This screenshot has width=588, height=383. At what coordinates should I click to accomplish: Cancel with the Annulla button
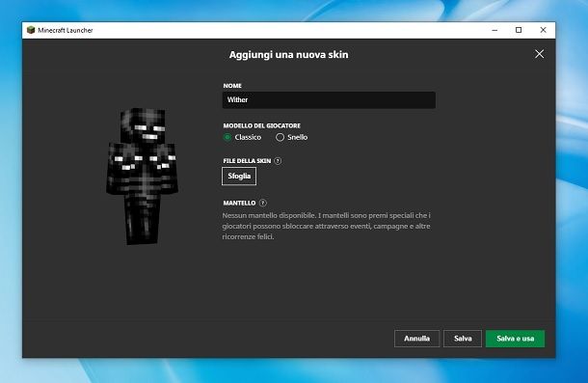tap(417, 339)
